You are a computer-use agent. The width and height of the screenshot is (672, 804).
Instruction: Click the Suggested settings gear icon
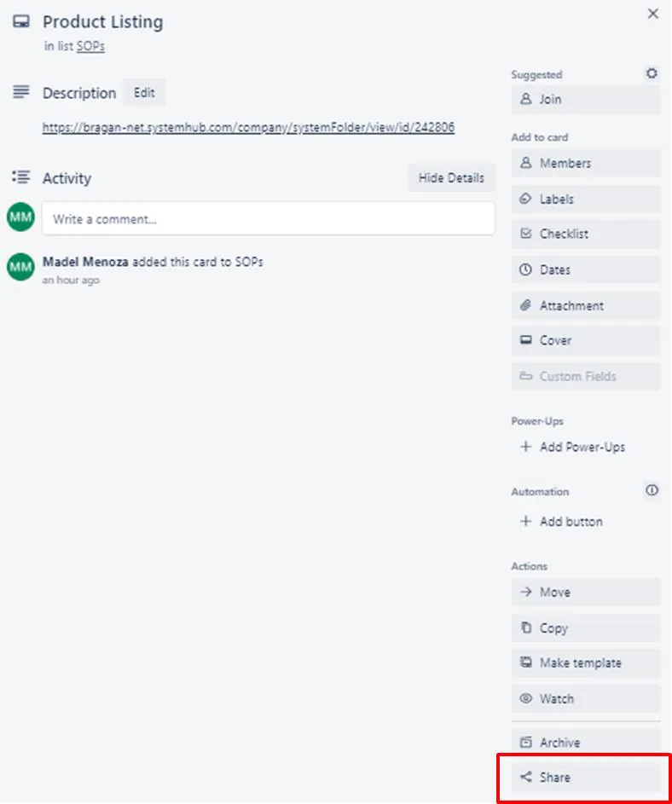[652, 73]
